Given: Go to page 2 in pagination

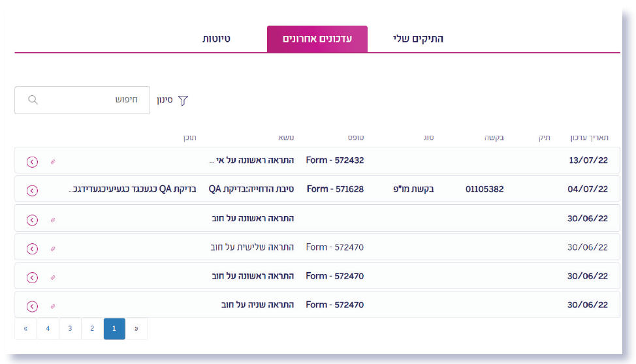Looking at the screenshot, I should tap(92, 329).
